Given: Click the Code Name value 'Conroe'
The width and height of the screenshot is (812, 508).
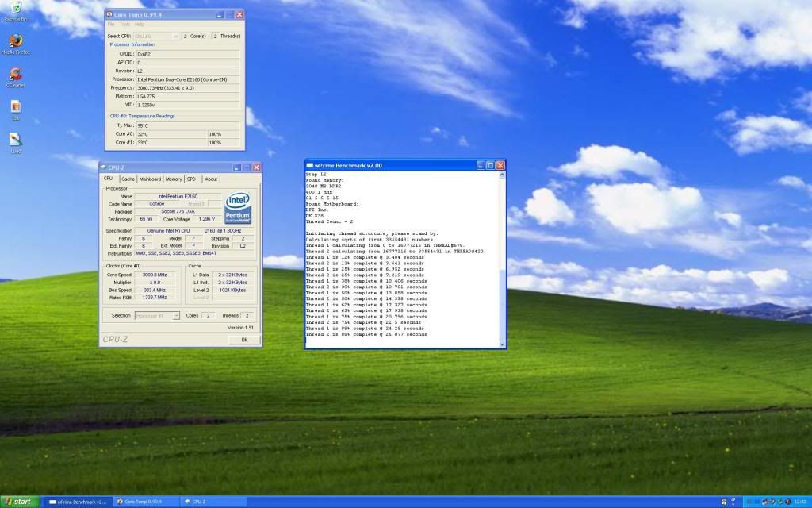Looking at the screenshot, I should click(x=157, y=204).
